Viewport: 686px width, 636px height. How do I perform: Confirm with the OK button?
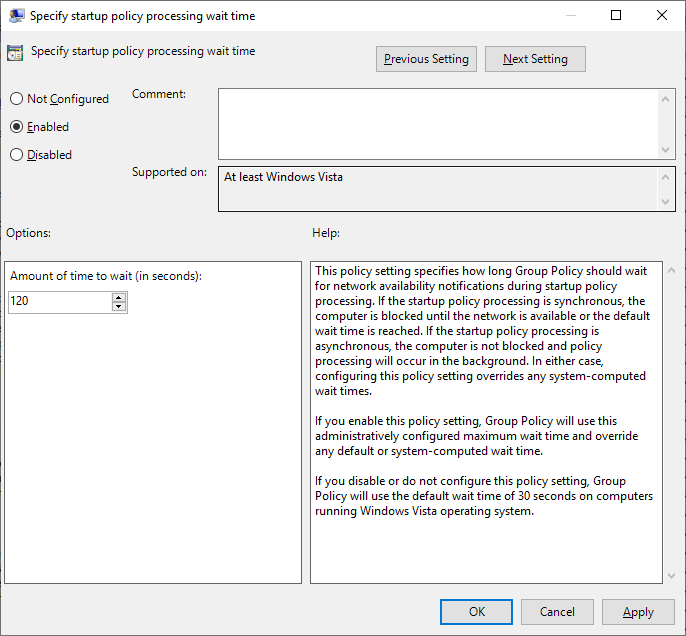click(x=476, y=612)
